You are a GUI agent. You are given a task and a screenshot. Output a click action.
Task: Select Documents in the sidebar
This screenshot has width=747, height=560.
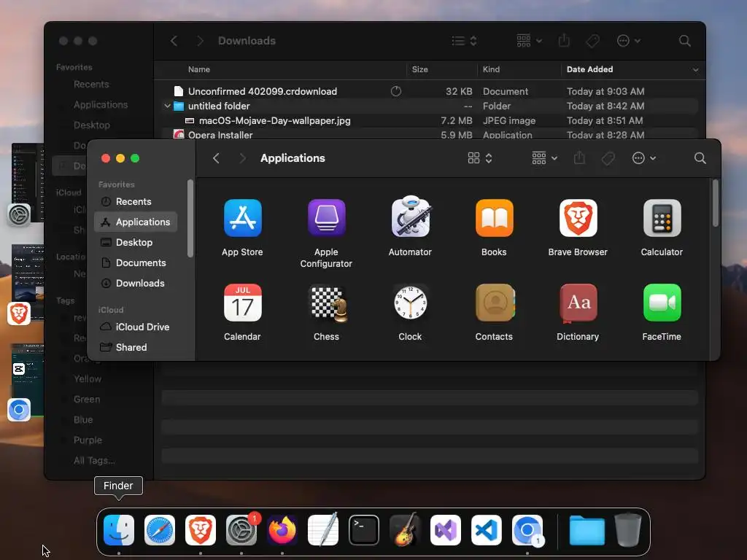(136, 262)
